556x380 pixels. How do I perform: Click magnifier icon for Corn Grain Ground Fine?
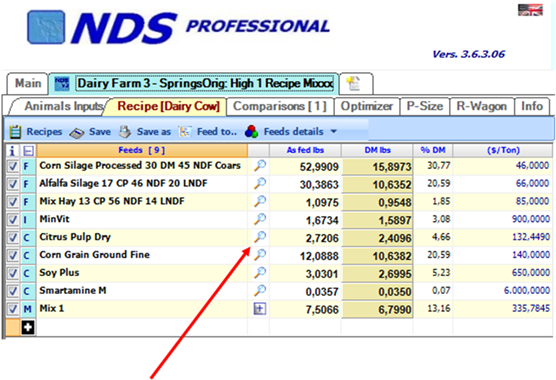[x=260, y=254]
